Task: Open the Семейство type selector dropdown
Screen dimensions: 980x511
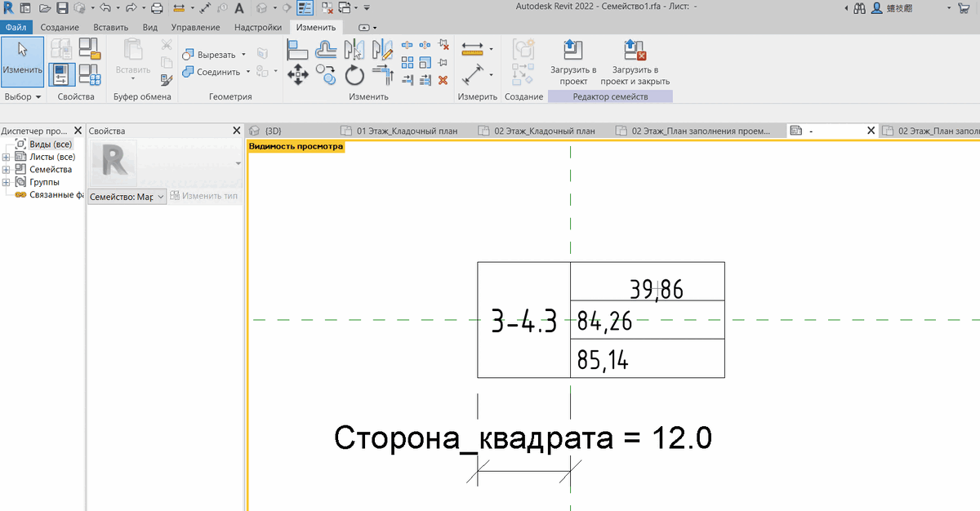Action: (160, 196)
